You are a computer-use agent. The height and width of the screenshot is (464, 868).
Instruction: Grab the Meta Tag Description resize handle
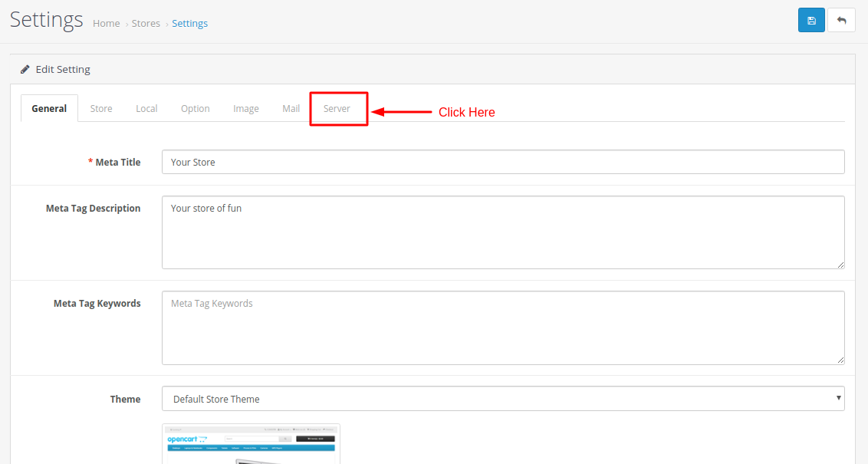[840, 265]
